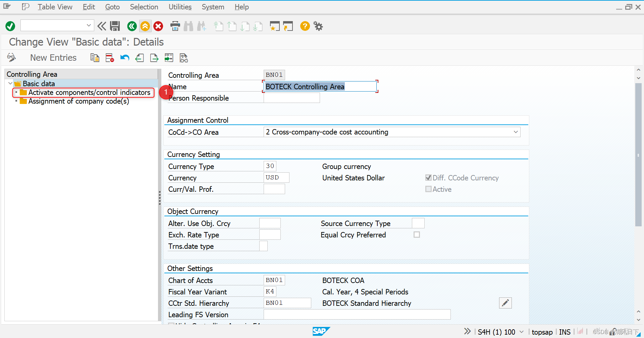Collapse the command field double-chevron icon
The width and height of the screenshot is (644, 338).
[102, 26]
